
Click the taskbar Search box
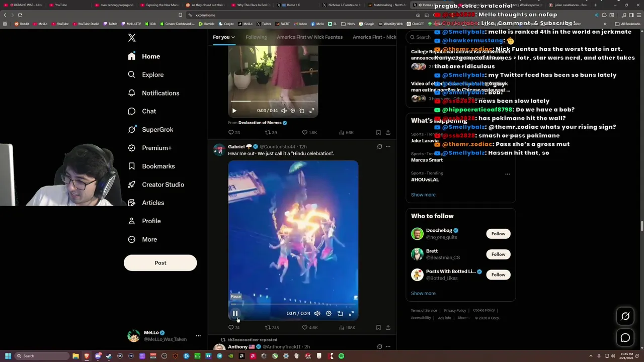(x=42, y=356)
